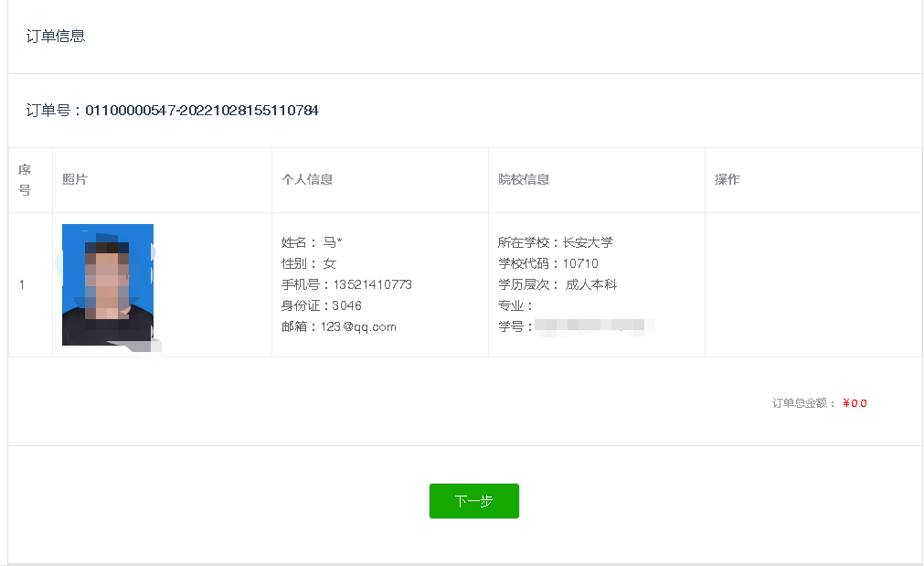Screen dimensions: 924x566
Task: Click the 操作 column header
Action: pyautogui.click(x=728, y=179)
